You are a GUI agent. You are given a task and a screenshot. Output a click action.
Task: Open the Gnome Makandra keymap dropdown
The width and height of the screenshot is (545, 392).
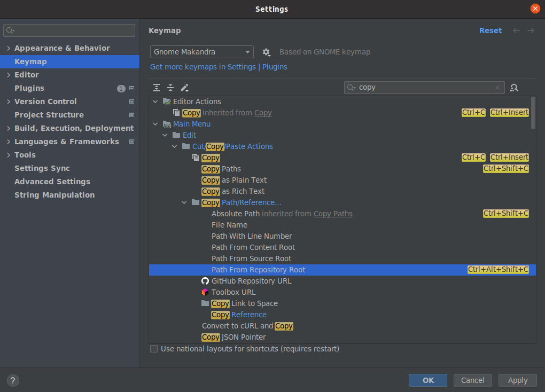pyautogui.click(x=202, y=52)
